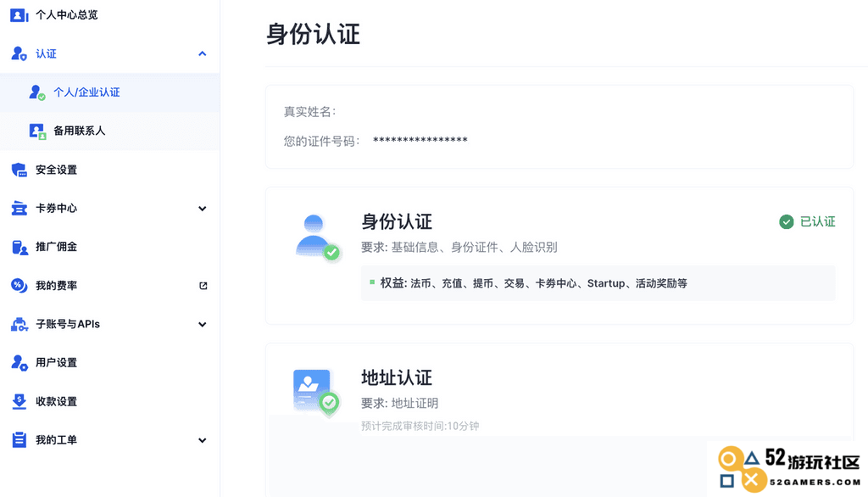Click the 个人中心总览 overview icon
868x497 pixels.
(19, 15)
